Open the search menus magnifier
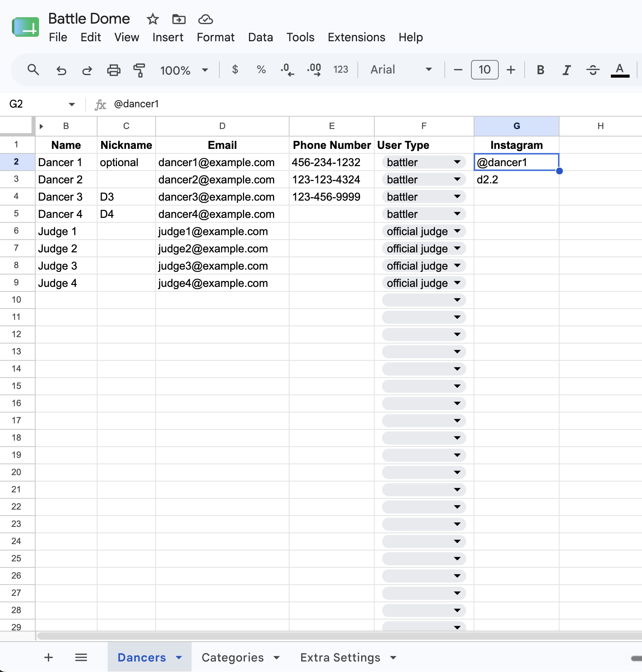Viewport: 642px width, 672px height. tap(33, 70)
